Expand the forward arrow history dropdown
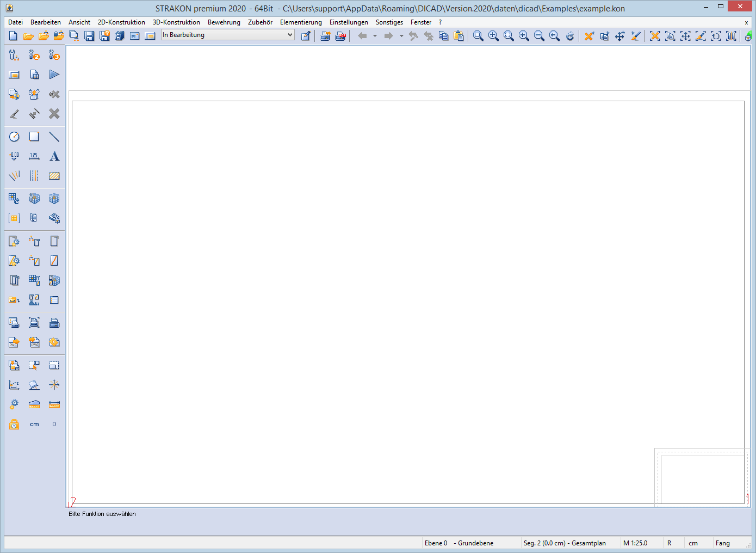Image resolution: width=756 pixels, height=553 pixels. point(401,36)
